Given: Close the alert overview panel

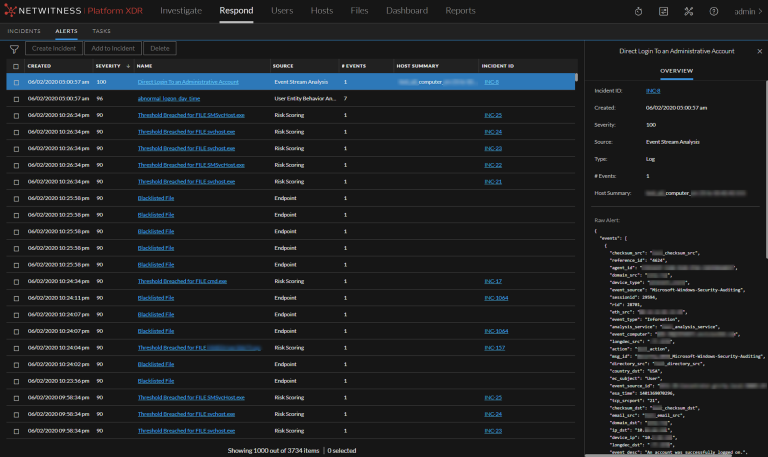Looking at the screenshot, I should (759, 49).
